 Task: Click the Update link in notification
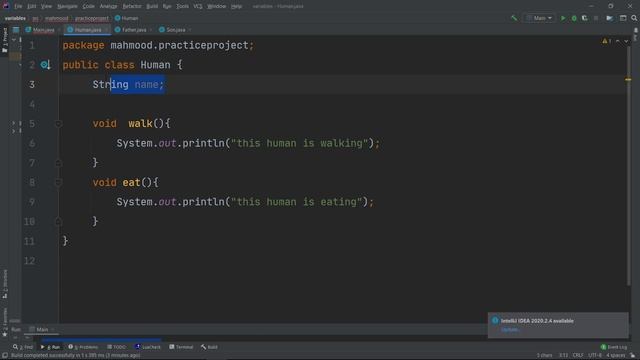[510, 329]
